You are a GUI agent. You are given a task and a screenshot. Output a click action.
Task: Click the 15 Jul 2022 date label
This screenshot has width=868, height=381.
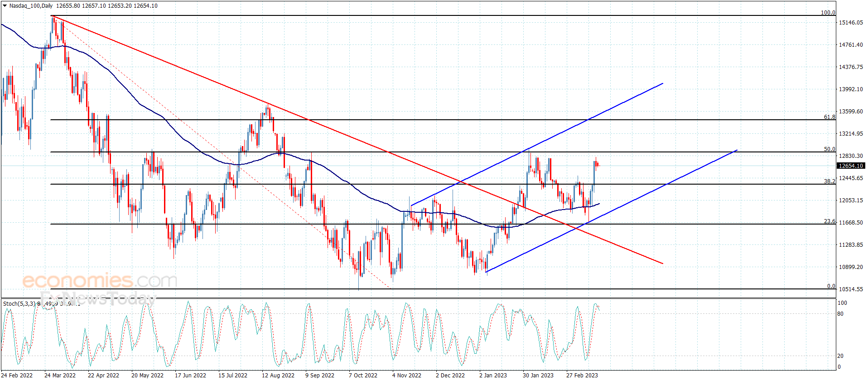coord(233,376)
